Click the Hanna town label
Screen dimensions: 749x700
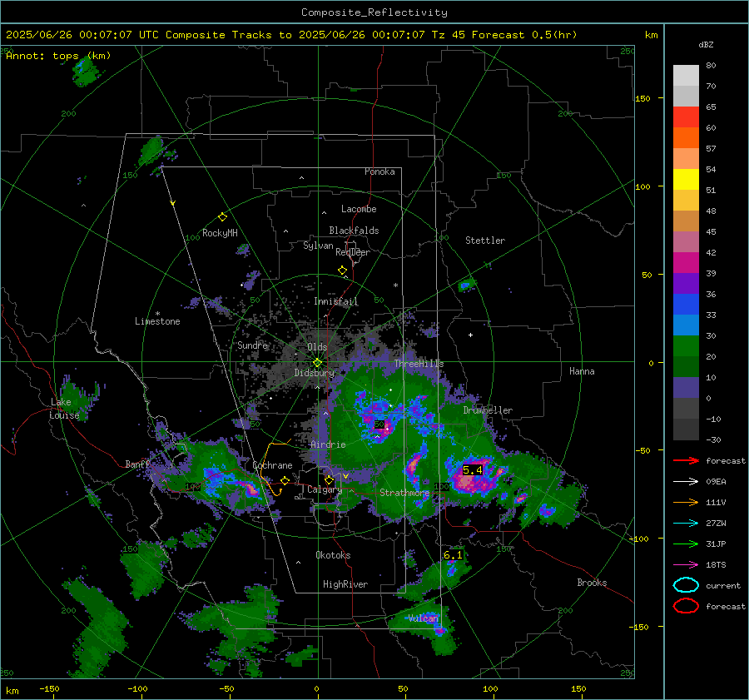point(582,371)
